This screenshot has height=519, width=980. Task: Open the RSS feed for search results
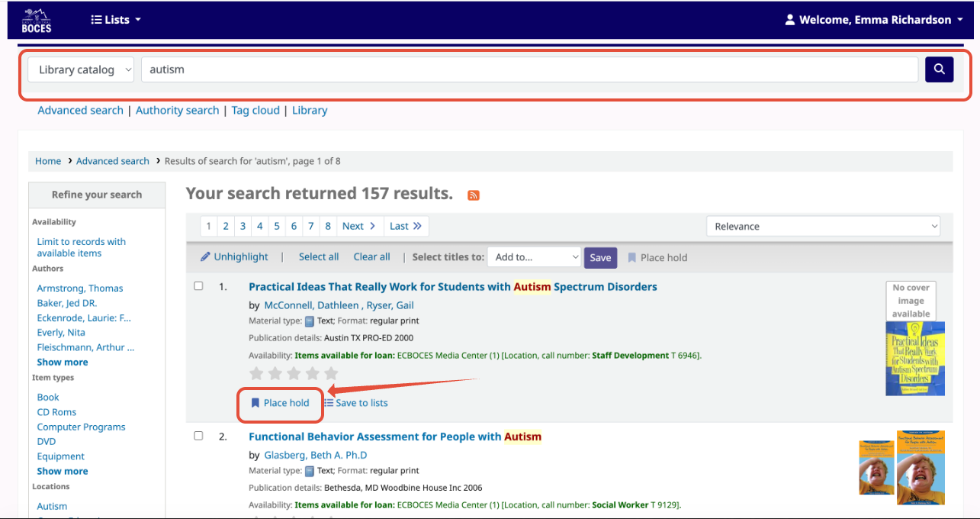[473, 195]
